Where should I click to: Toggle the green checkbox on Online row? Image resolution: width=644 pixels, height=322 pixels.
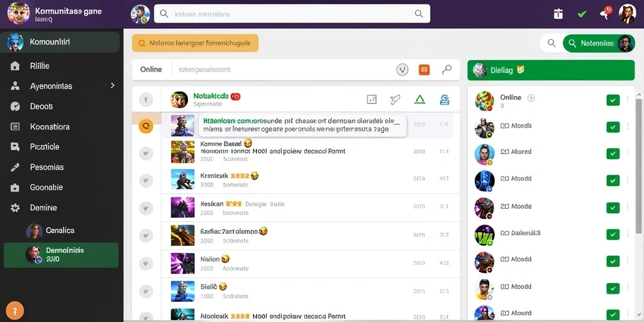[x=613, y=100]
